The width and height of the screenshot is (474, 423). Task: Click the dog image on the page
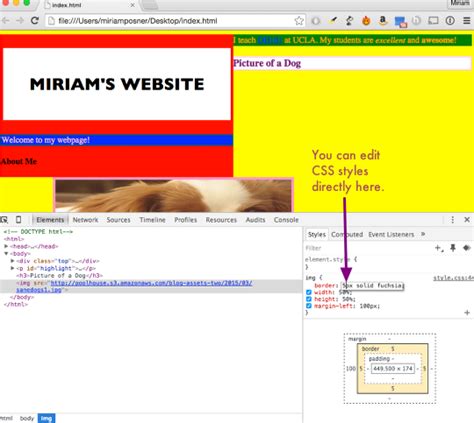(x=173, y=195)
